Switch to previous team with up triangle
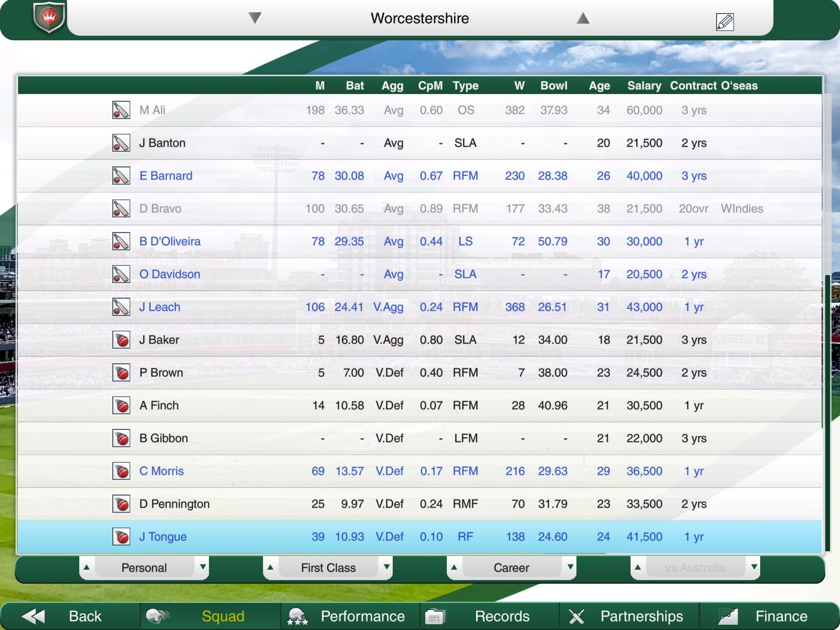 point(583,18)
